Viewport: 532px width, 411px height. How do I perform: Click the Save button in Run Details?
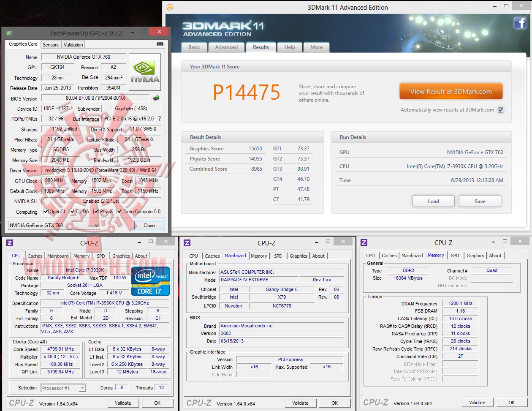point(480,201)
